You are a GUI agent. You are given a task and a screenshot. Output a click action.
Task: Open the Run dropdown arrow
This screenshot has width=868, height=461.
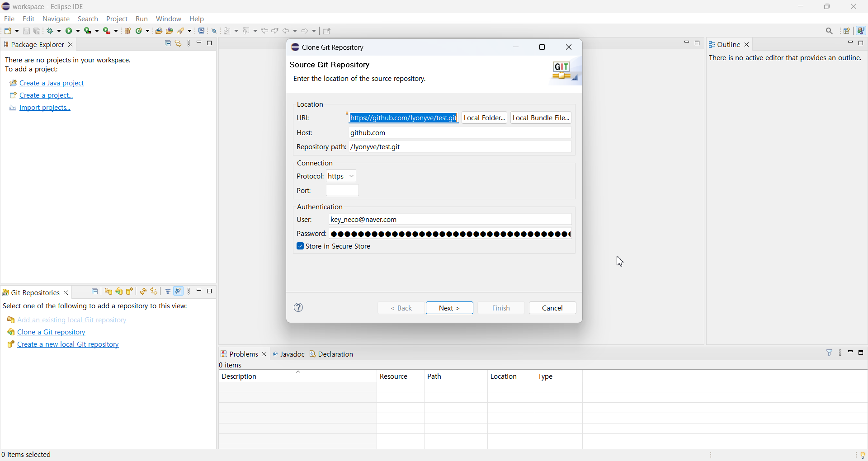click(78, 31)
